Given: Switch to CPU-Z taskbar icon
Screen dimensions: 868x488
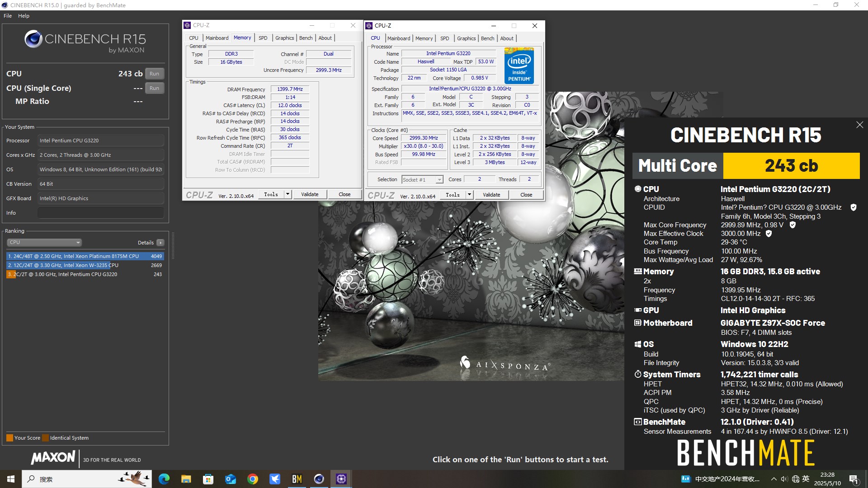Looking at the screenshot, I should 341,479.
